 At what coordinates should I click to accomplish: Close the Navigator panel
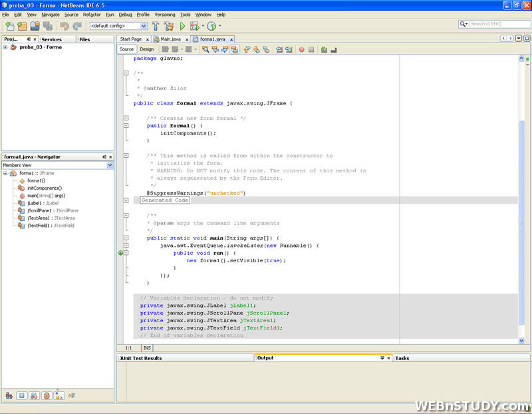pyautogui.click(x=110, y=157)
